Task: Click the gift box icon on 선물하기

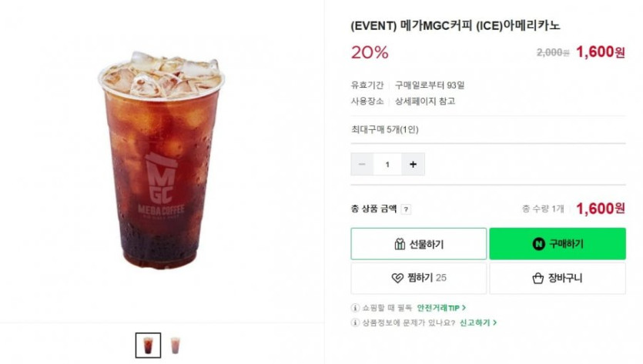Action: [x=400, y=244]
